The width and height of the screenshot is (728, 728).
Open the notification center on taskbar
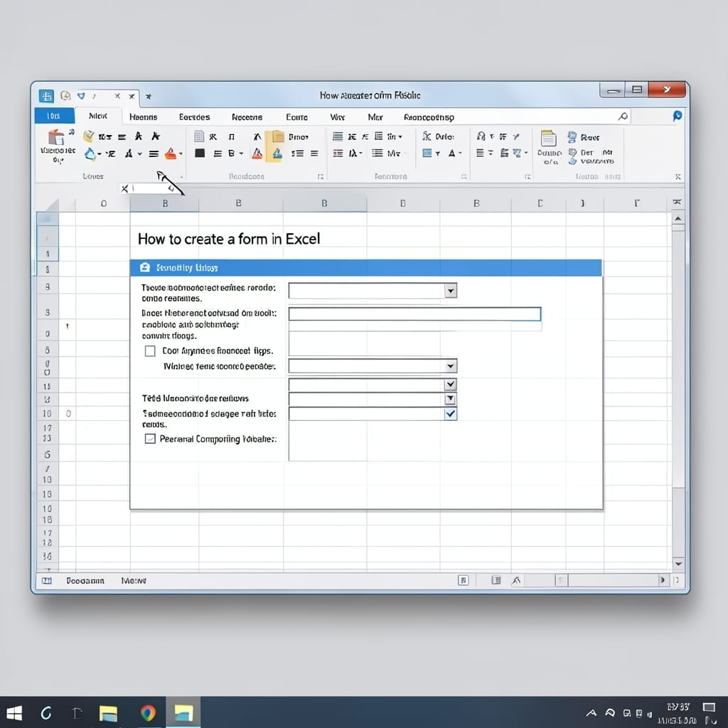tap(709, 707)
